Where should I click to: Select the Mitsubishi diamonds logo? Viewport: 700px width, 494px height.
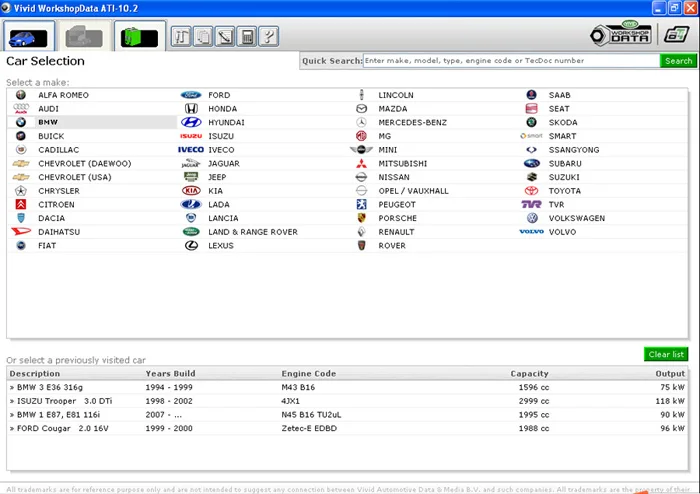(361, 163)
